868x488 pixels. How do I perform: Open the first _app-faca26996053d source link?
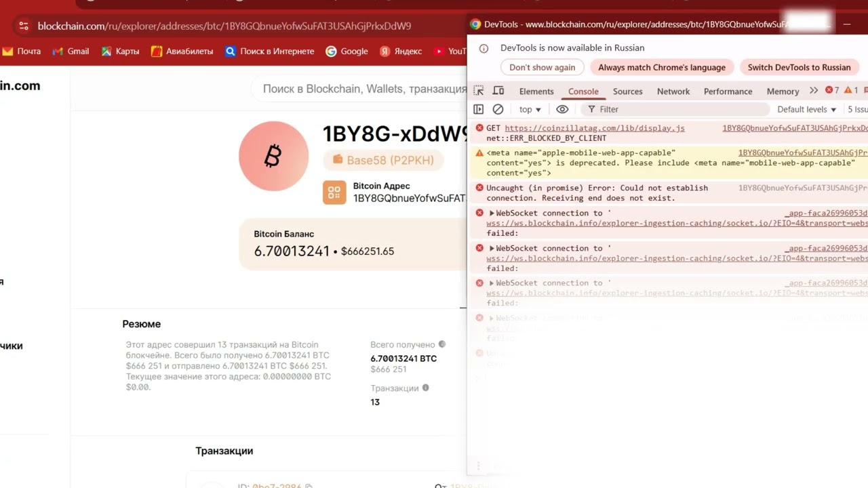tap(826, 213)
